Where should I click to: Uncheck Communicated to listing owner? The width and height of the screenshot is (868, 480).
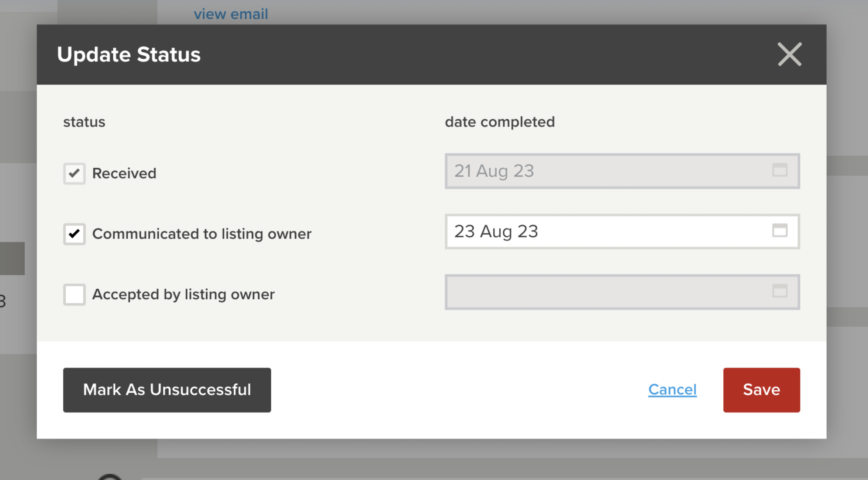[74, 234]
